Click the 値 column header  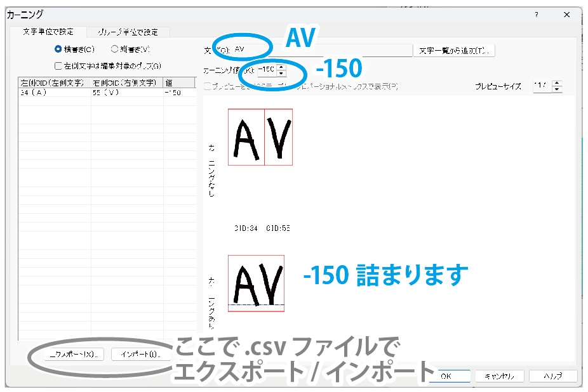coord(178,83)
